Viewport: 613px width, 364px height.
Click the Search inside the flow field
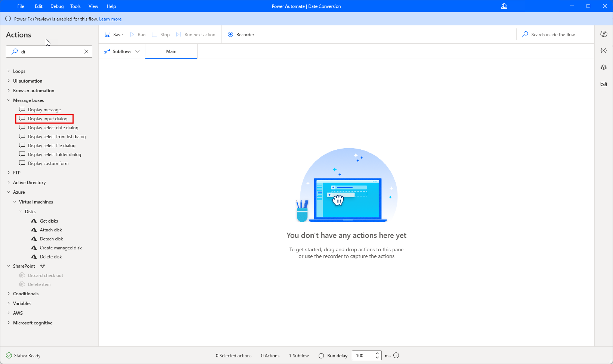[x=553, y=35]
